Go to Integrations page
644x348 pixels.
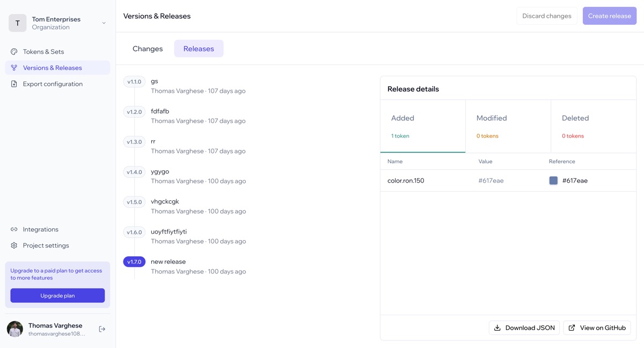click(x=57, y=229)
